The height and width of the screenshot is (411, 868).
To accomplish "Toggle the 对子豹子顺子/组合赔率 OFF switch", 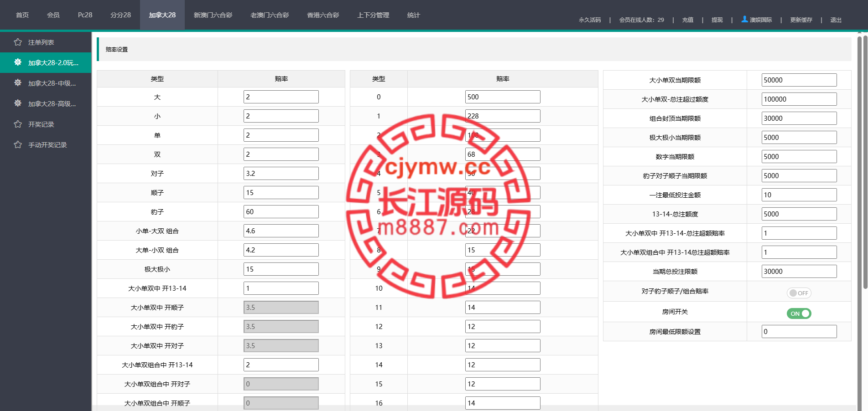I will point(799,293).
